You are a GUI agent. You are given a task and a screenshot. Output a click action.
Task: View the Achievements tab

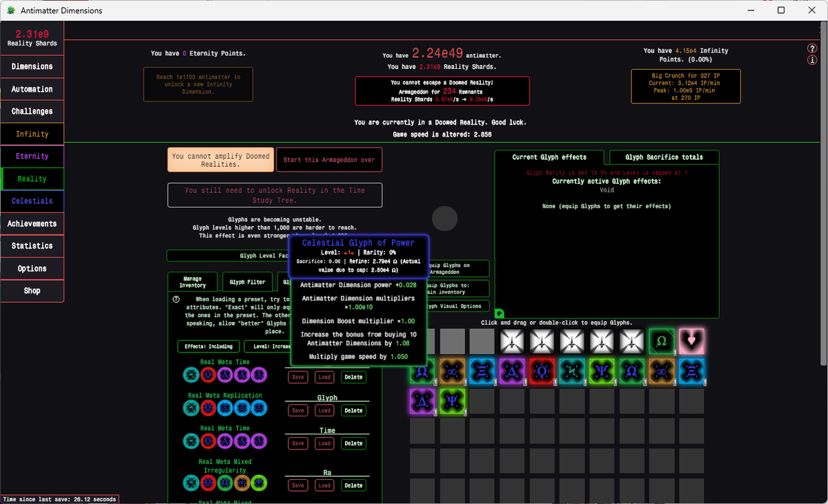(32, 223)
